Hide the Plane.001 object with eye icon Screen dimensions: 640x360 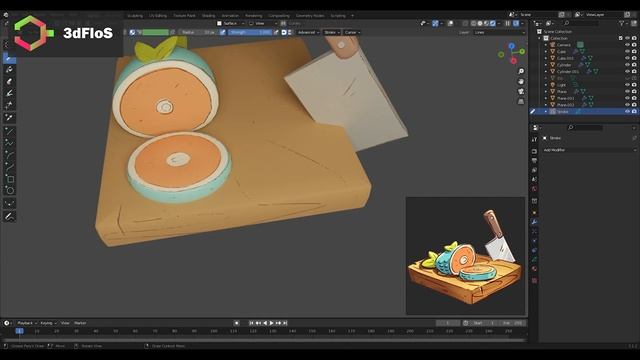627,98
